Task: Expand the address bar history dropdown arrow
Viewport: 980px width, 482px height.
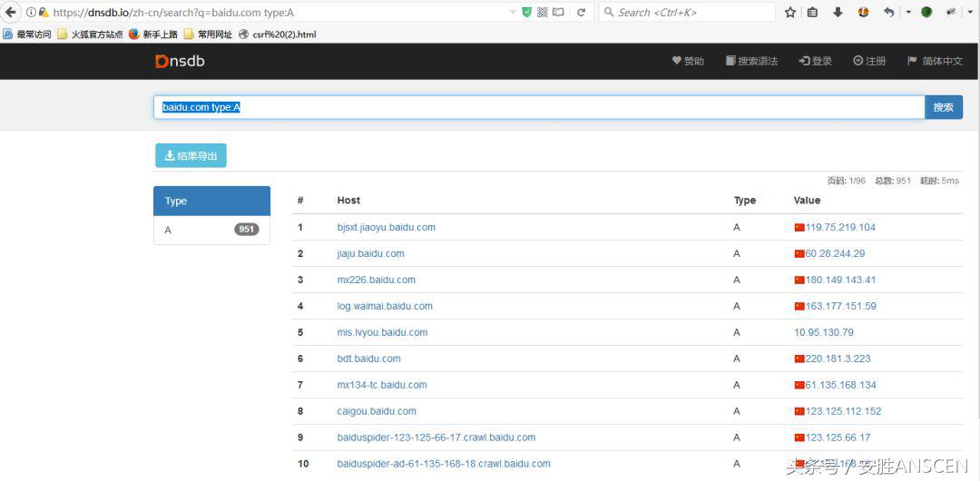Action: [513, 13]
